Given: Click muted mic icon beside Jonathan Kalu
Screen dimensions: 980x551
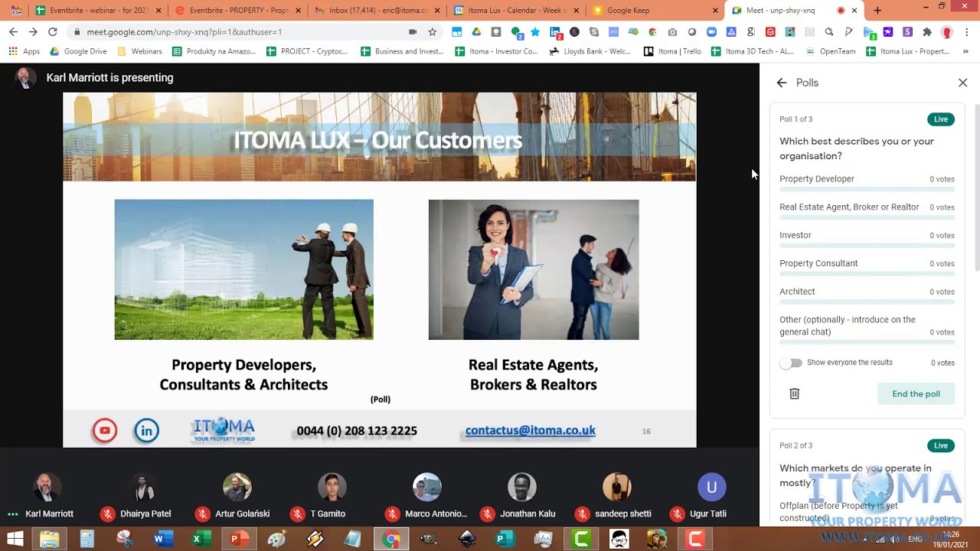Looking at the screenshot, I should click(487, 514).
